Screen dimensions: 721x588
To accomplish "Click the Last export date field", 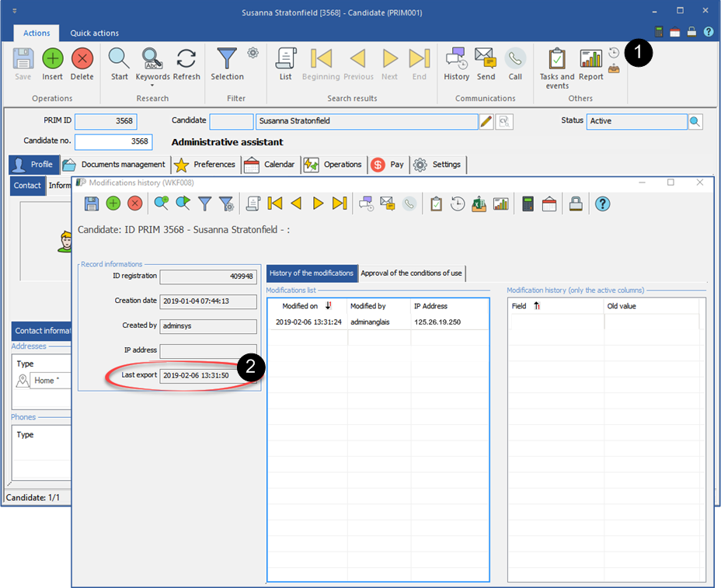I will coord(208,376).
